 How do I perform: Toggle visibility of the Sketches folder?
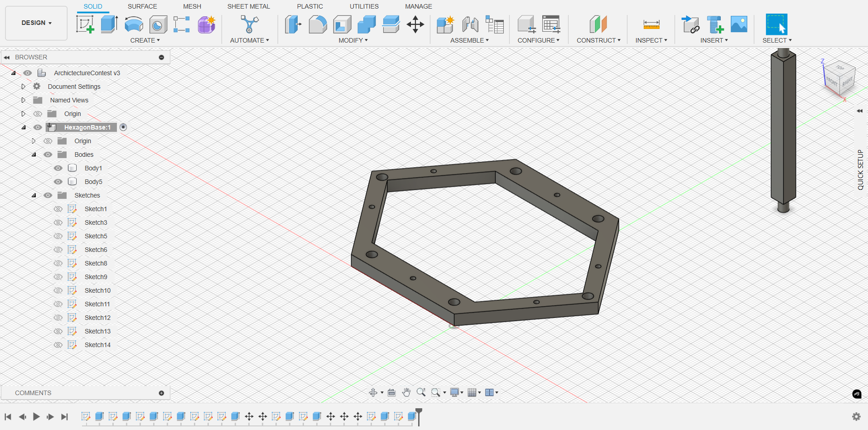pyautogui.click(x=48, y=195)
